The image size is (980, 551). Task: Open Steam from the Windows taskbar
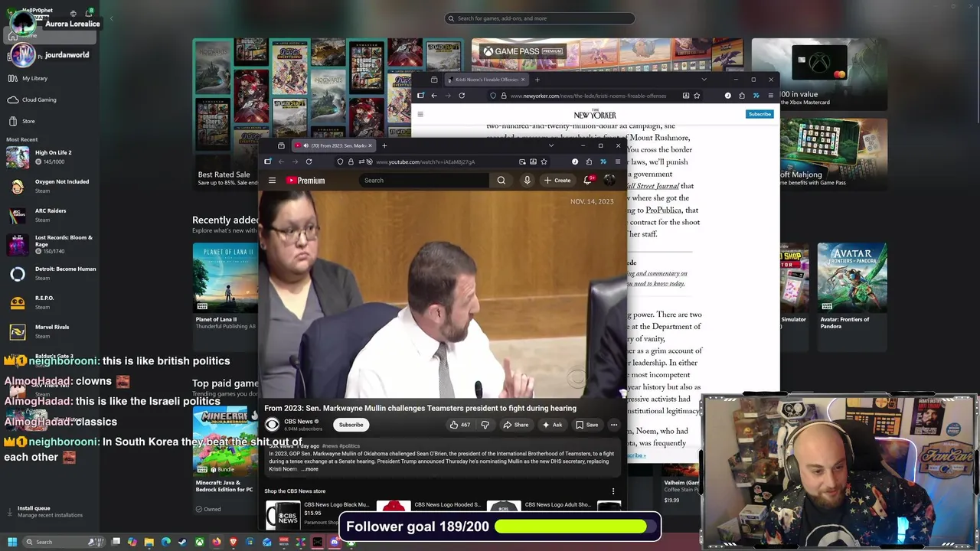coord(182,542)
